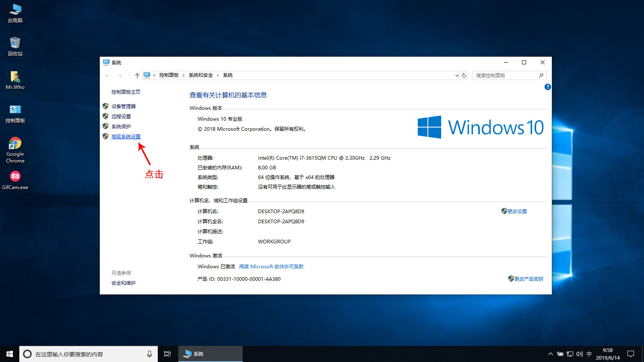Minimize the 系统 window

506,62
